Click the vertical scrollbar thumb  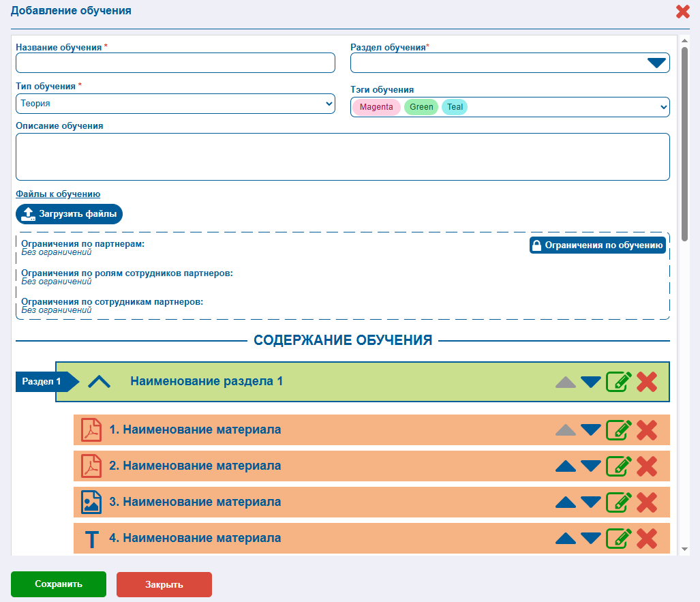coord(684,145)
